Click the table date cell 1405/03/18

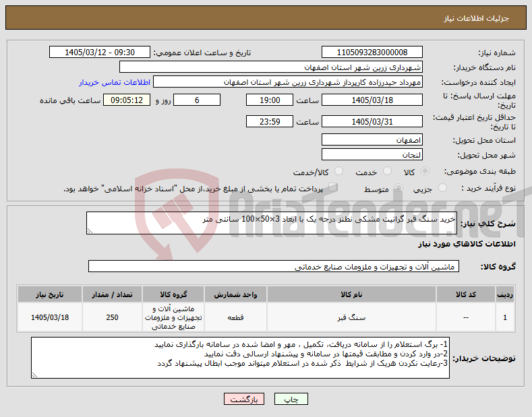coord(49,317)
